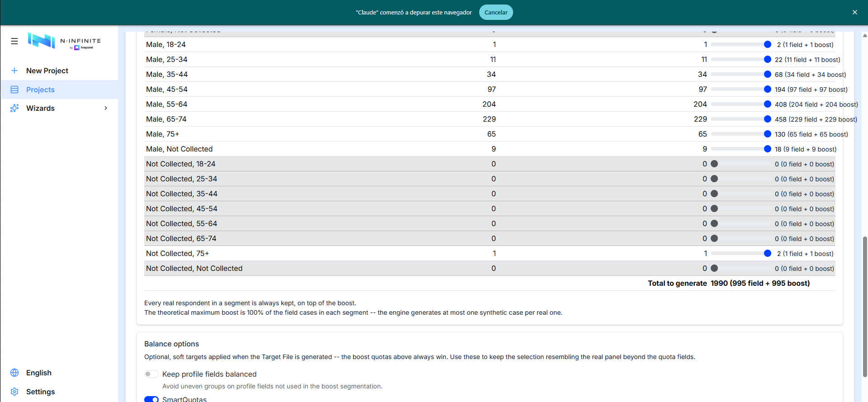The height and width of the screenshot is (402, 868).
Task: Open Settings in the sidebar
Action: click(x=40, y=392)
